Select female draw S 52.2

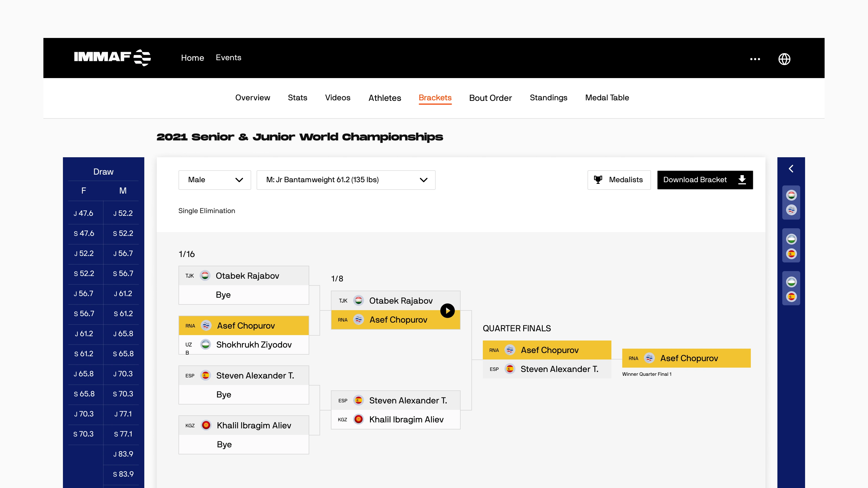point(84,274)
